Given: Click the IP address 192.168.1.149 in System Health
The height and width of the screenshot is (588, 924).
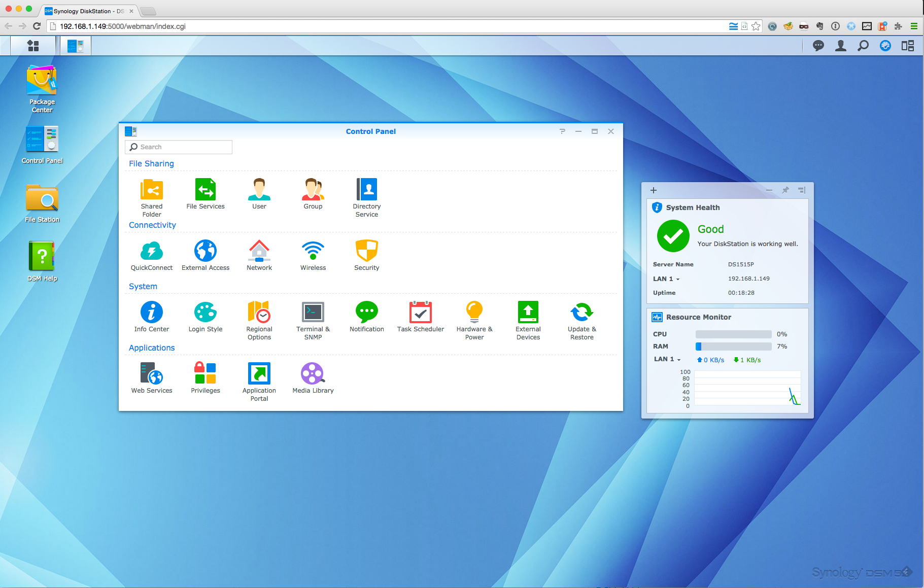Looking at the screenshot, I should (749, 279).
